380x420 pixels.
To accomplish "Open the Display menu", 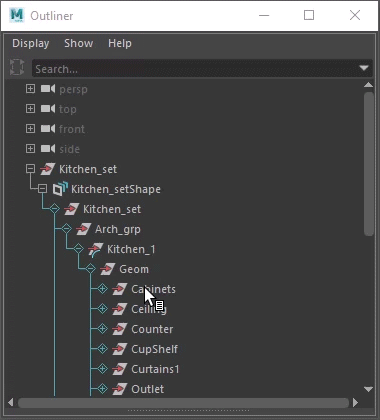I will point(31,43).
